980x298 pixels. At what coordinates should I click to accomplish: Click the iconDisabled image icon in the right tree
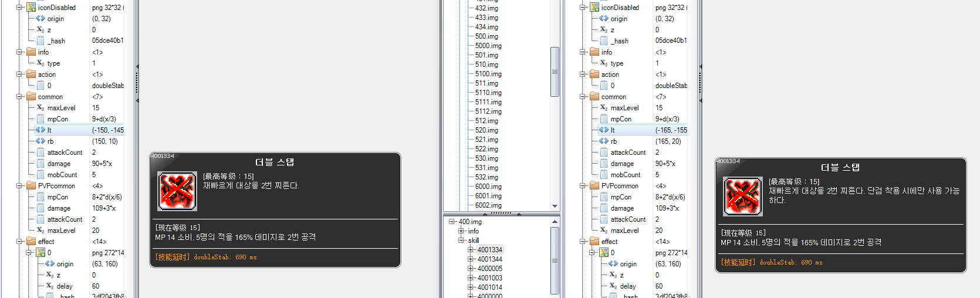click(594, 8)
